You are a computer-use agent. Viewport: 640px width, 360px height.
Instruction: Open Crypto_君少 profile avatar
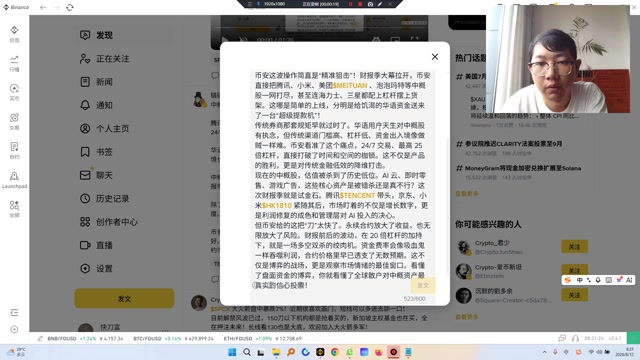coord(464,247)
